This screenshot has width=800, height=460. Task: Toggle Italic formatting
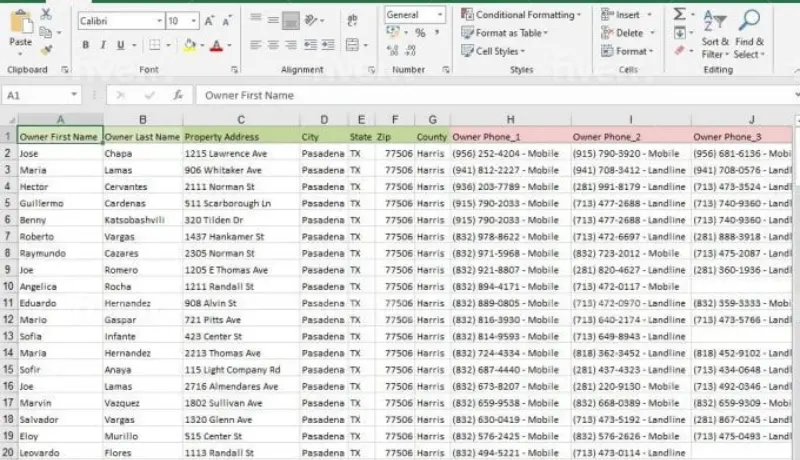(103, 45)
